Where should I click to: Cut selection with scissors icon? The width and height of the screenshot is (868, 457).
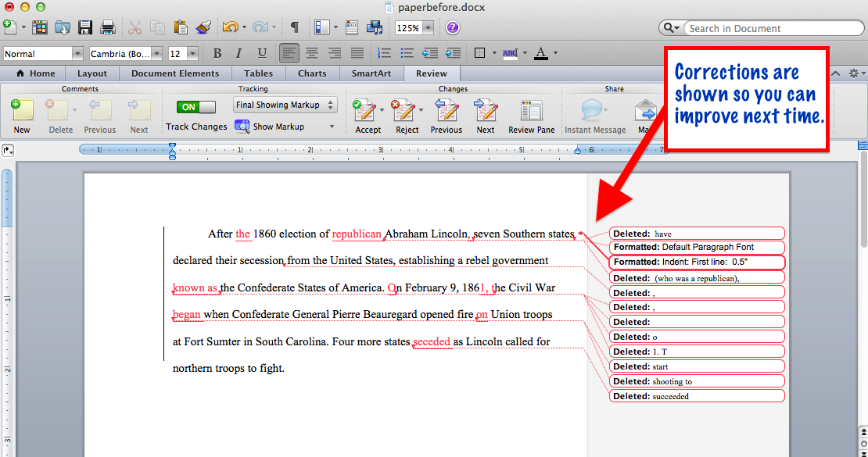pos(135,27)
